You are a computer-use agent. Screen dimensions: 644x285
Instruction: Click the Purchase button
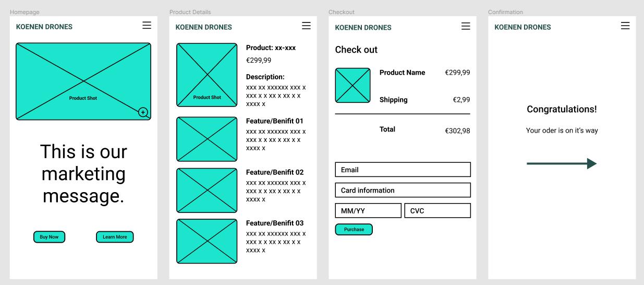(354, 229)
